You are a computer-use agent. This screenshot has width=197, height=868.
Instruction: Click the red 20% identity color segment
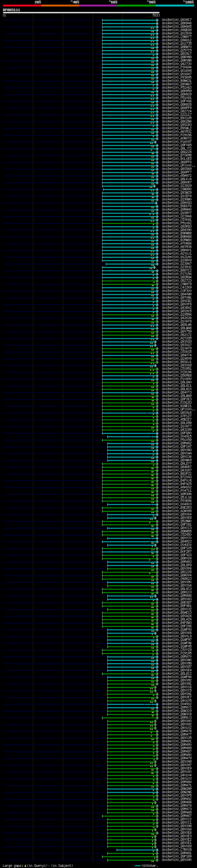point(22,6)
